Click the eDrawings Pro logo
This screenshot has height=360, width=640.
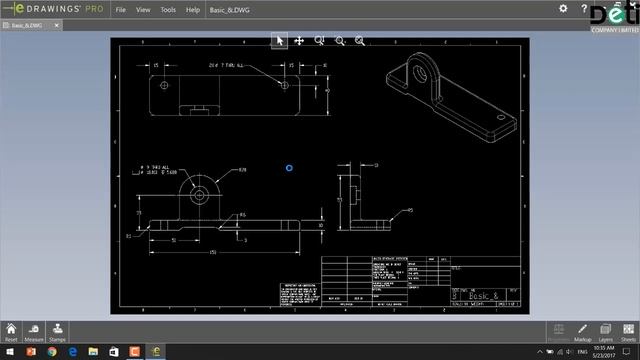(x=53, y=9)
